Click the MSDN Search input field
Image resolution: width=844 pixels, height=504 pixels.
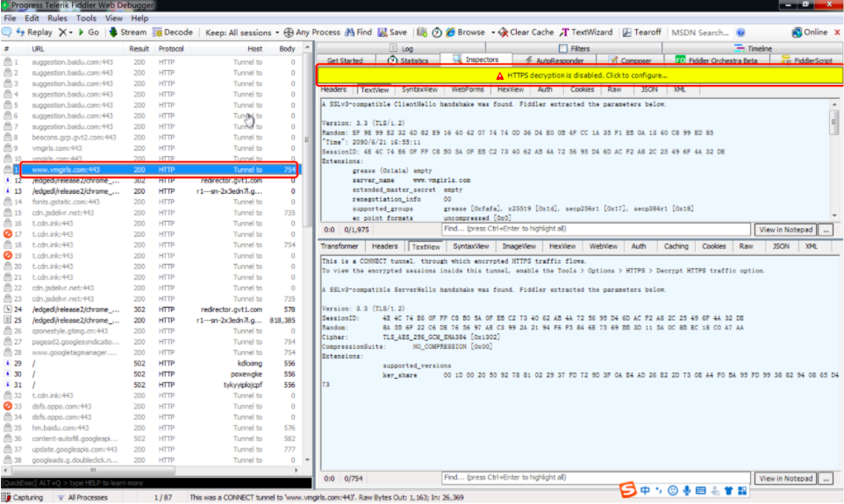pos(700,32)
